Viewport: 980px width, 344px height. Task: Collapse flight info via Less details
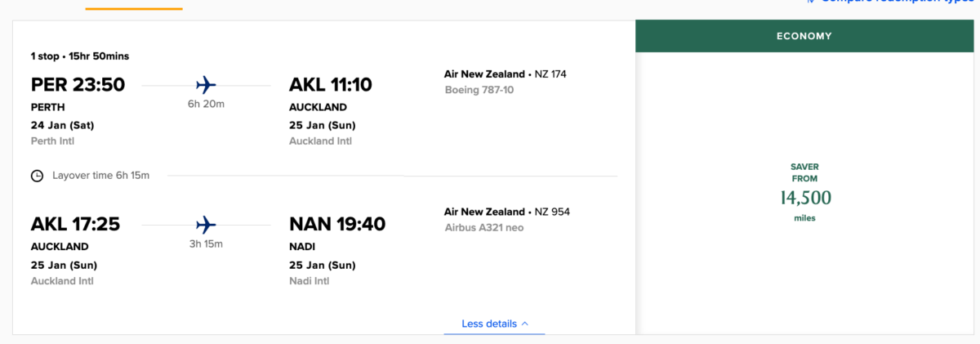pyautogui.click(x=489, y=324)
